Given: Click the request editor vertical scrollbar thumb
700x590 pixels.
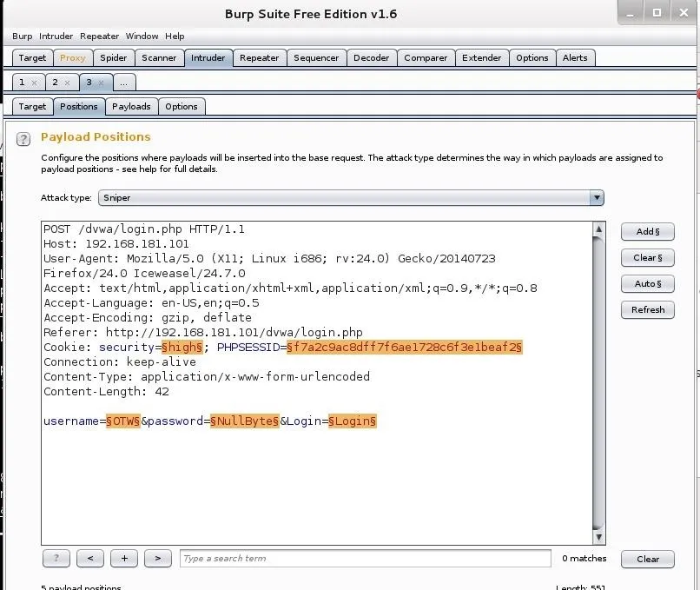Looking at the screenshot, I should [598, 383].
